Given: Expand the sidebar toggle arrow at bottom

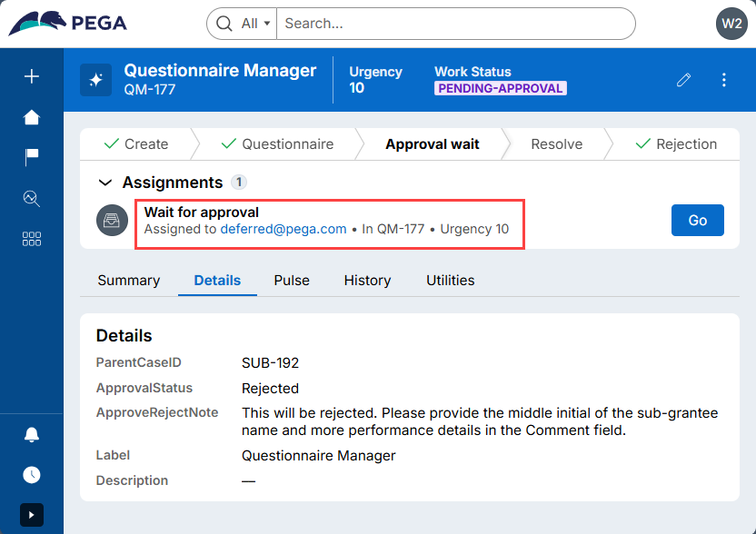Looking at the screenshot, I should tap(32, 515).
